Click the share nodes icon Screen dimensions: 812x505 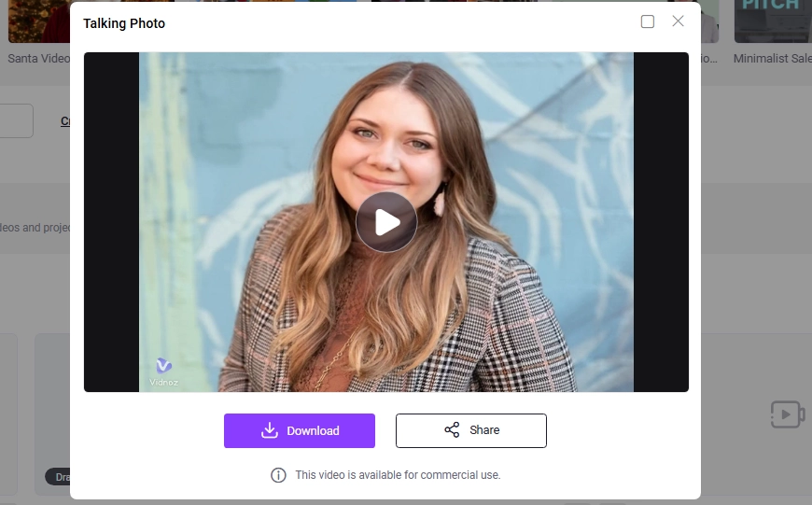[452, 430]
